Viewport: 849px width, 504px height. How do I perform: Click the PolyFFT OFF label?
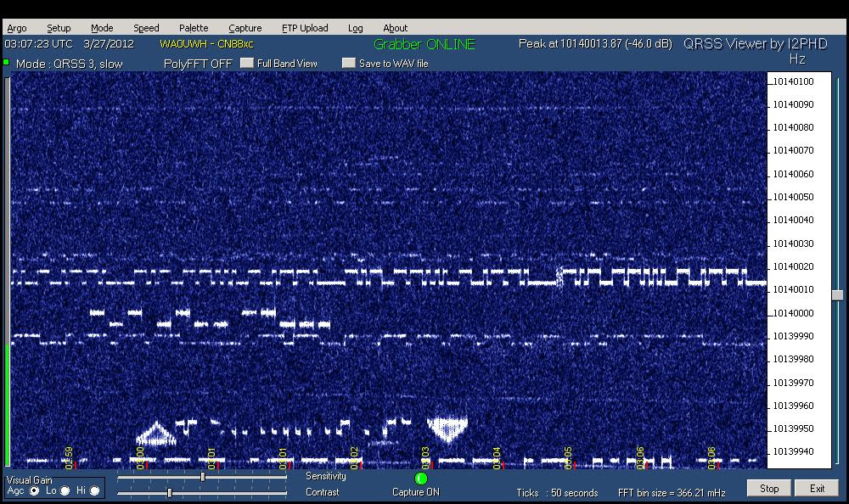(198, 64)
